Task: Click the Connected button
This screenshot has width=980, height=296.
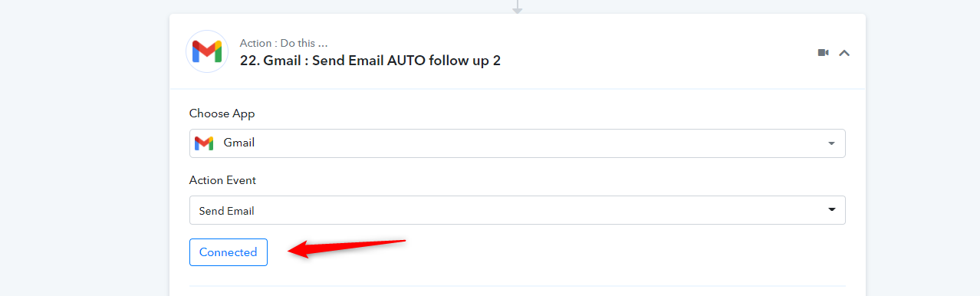Action: (229, 252)
